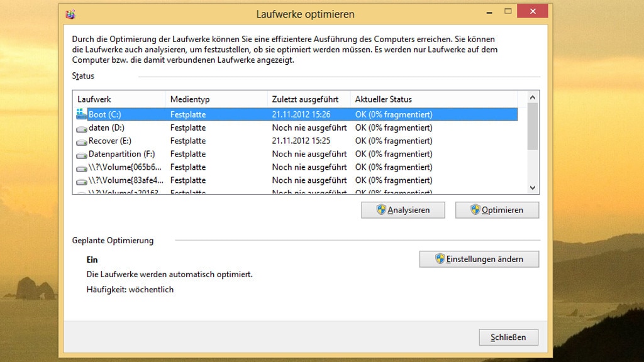Click the scrollbar down arrow
The width and height of the screenshot is (644, 362).
coord(531,187)
